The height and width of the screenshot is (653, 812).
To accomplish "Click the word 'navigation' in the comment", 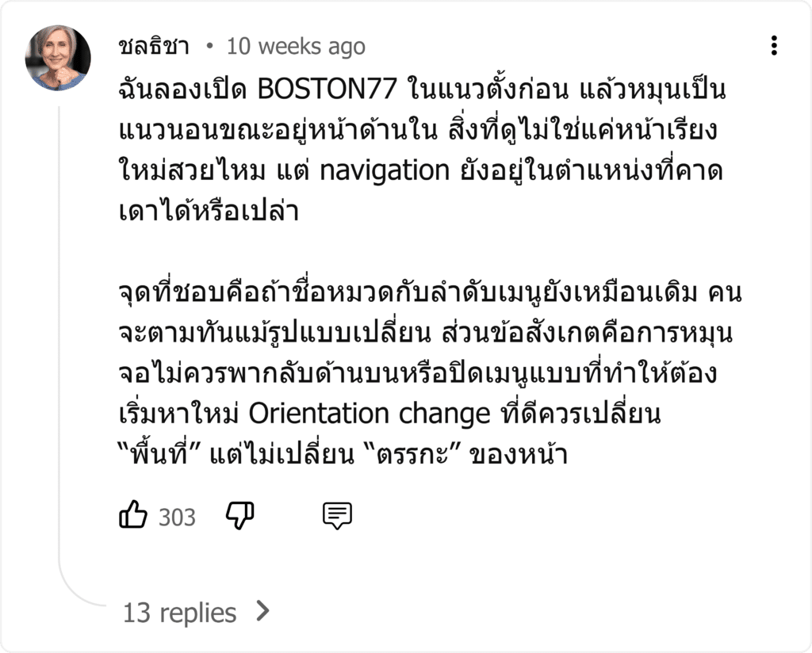I will click(x=385, y=171).
